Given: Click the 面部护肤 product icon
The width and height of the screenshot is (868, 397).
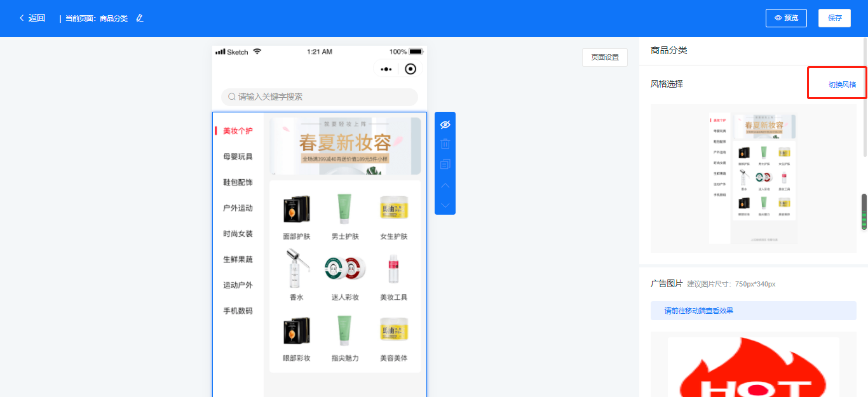Looking at the screenshot, I should 296,209.
